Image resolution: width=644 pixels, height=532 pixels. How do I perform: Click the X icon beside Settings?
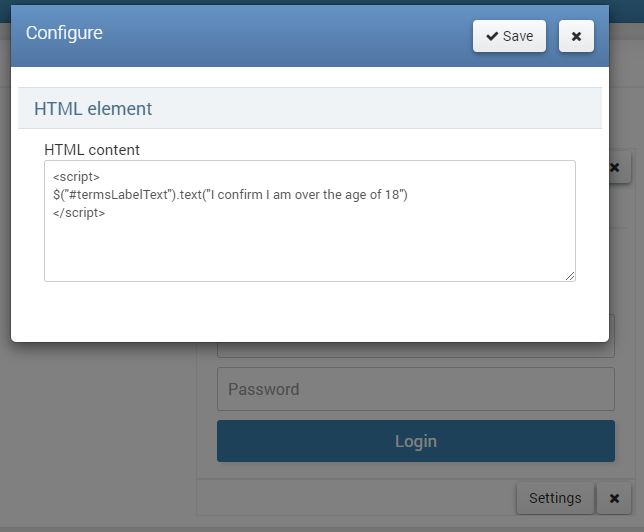(614, 498)
